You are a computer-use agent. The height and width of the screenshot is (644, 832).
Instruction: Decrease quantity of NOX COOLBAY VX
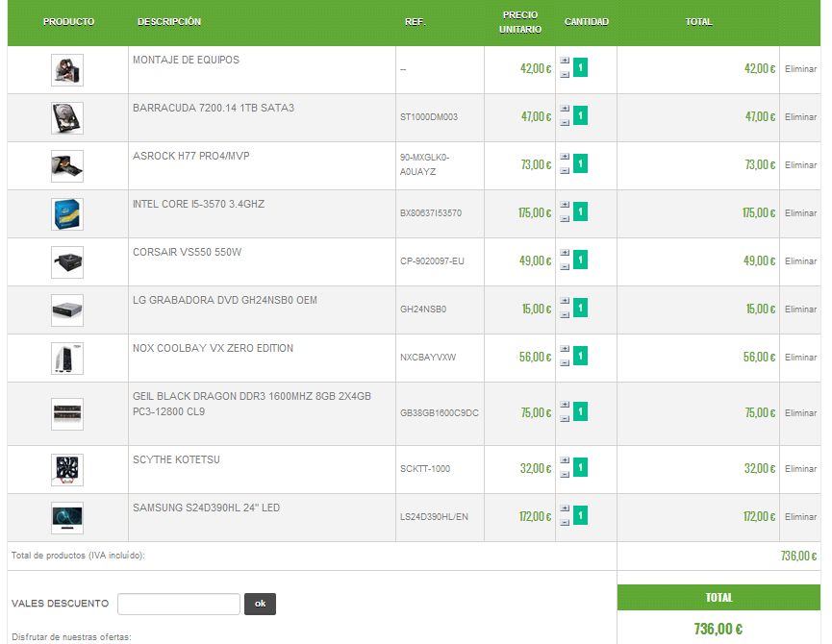(565, 363)
